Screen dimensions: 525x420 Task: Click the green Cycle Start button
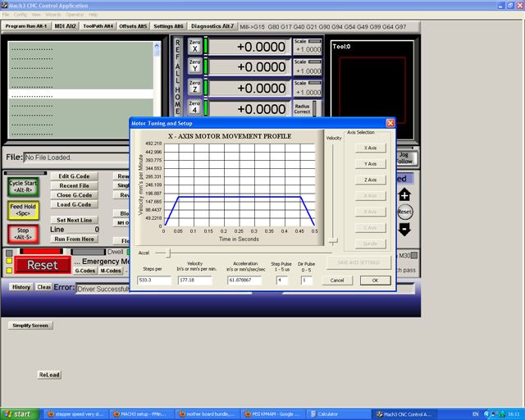pos(23,186)
